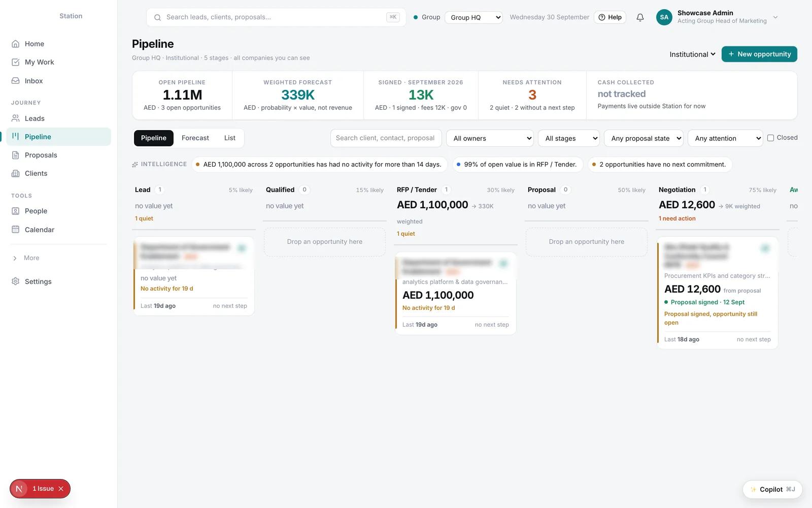Open the Home sidebar icon
This screenshot has height=508, width=812.
16,44
